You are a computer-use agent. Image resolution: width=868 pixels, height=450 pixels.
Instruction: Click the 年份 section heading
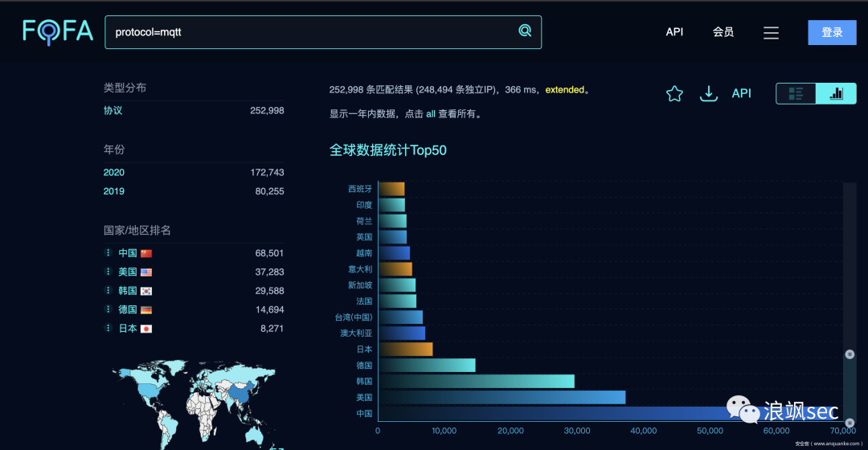(114, 149)
